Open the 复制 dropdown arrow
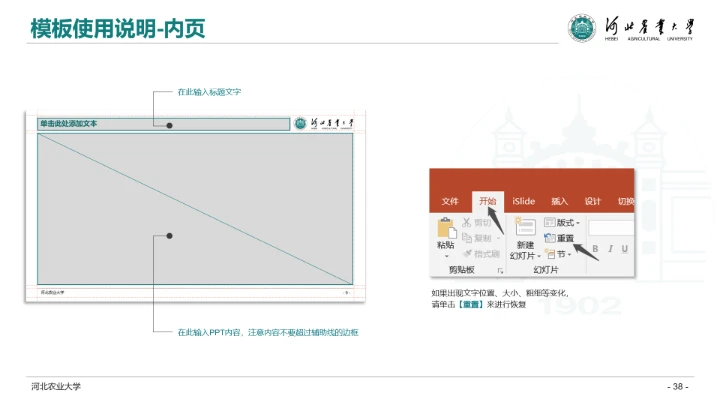Screen dimensions: 720x405 [498, 238]
